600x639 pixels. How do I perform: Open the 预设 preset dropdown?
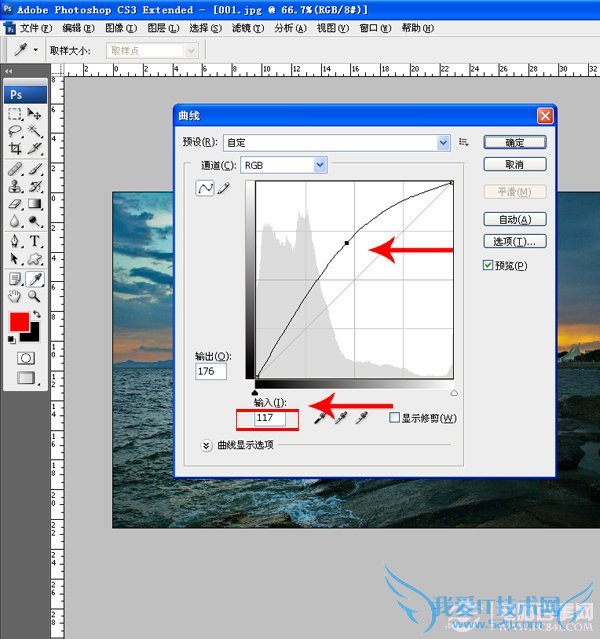[x=337, y=143]
